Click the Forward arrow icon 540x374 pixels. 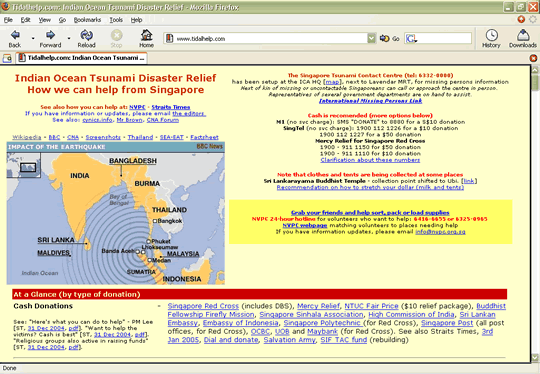coord(50,34)
